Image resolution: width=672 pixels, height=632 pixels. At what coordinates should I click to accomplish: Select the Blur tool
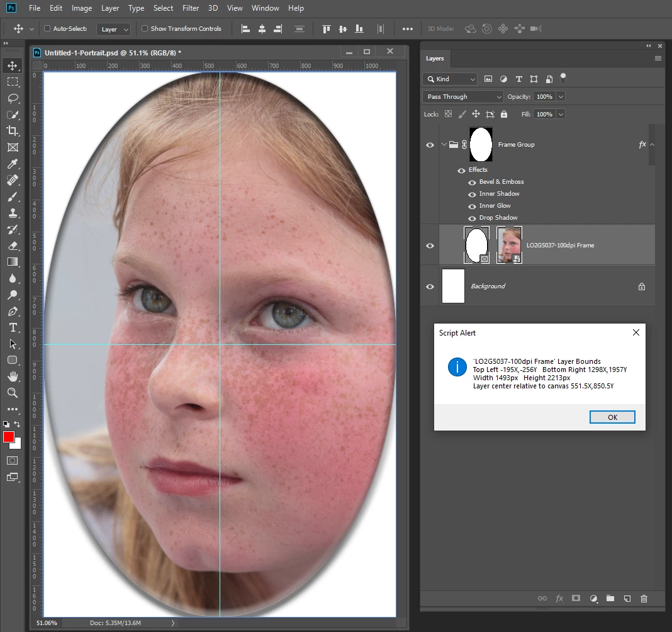coord(13,278)
